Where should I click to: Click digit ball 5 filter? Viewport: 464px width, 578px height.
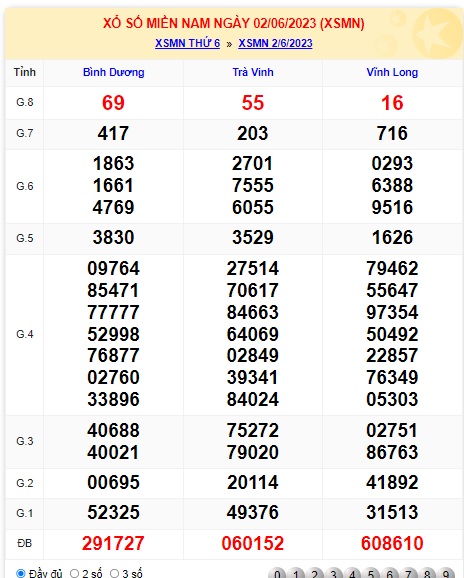371,573
